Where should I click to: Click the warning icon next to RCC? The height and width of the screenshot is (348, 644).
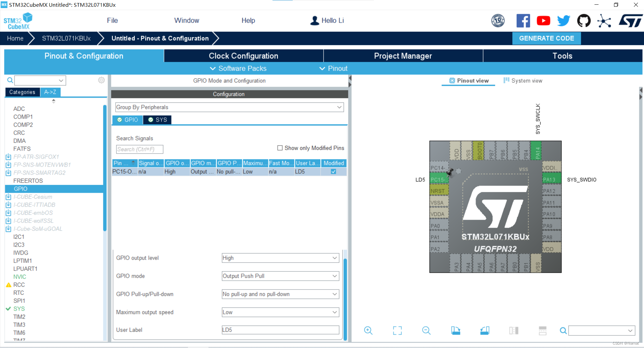9,285
